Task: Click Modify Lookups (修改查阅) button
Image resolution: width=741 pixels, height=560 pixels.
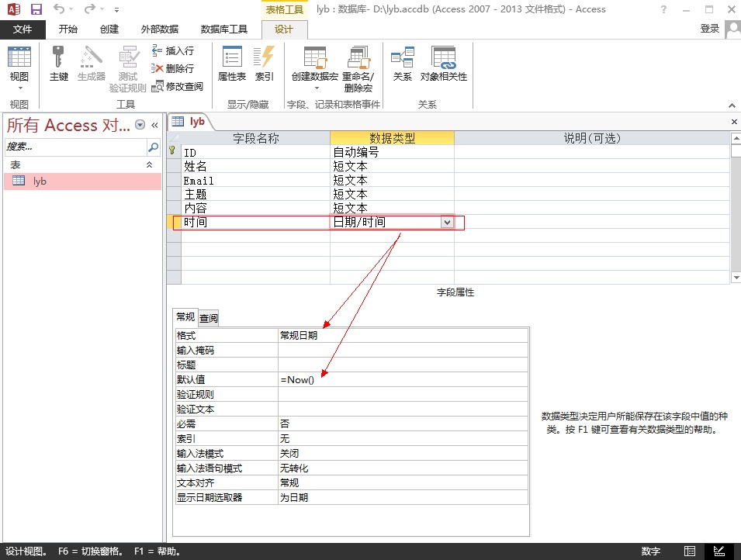Action: (x=178, y=86)
